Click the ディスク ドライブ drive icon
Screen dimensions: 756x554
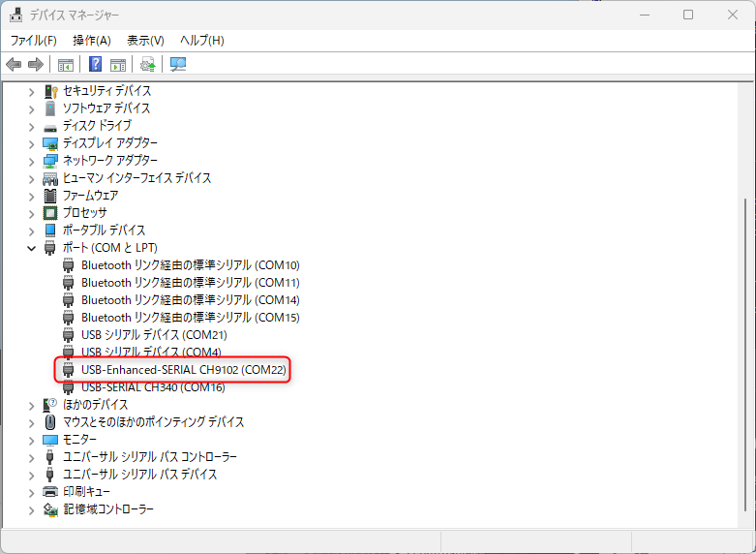(50, 128)
